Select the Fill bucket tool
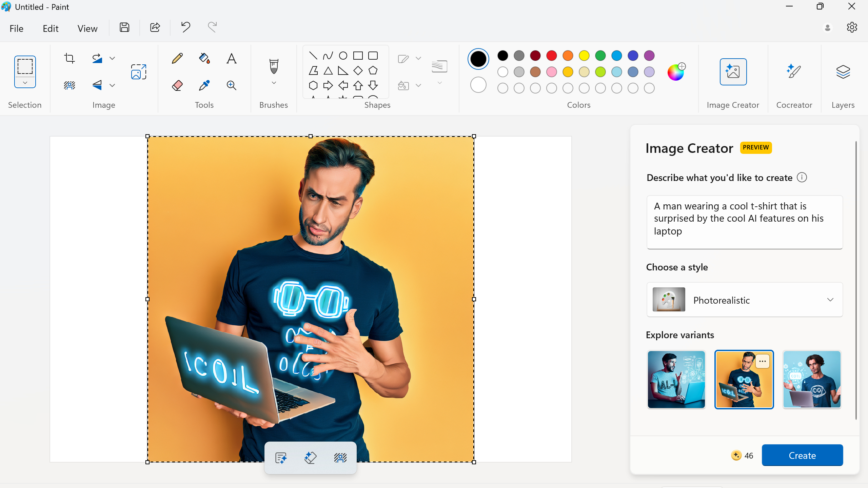 coord(204,58)
